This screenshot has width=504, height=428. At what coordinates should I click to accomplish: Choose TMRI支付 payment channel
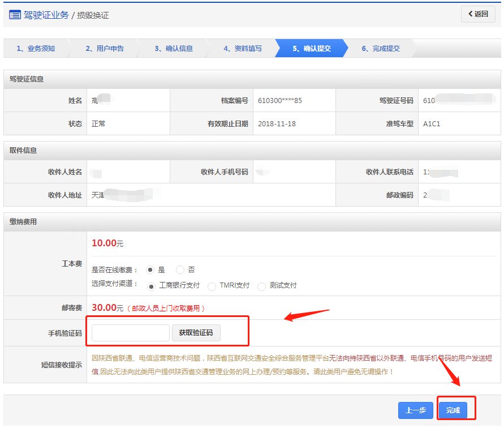(212, 286)
